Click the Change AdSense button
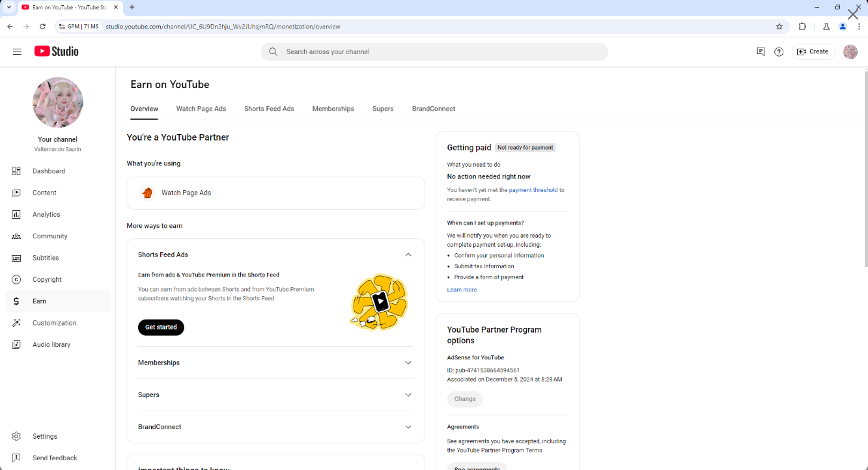This screenshot has width=868, height=470. tap(465, 399)
